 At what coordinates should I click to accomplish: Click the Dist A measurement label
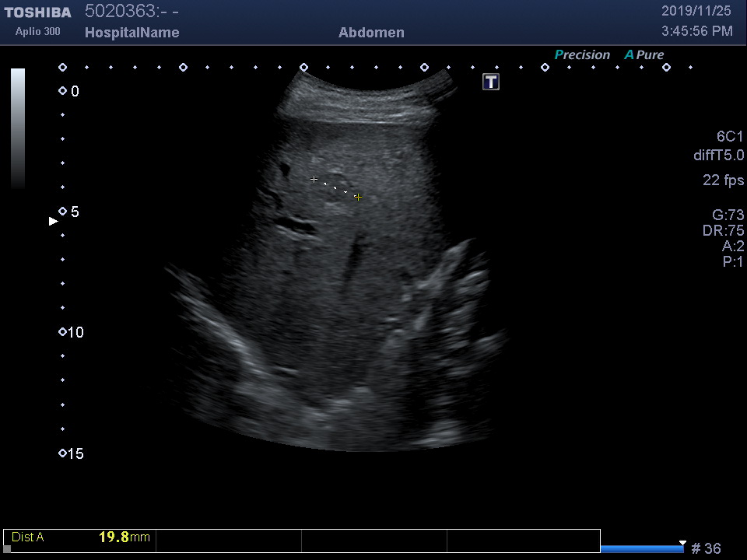(x=28, y=537)
